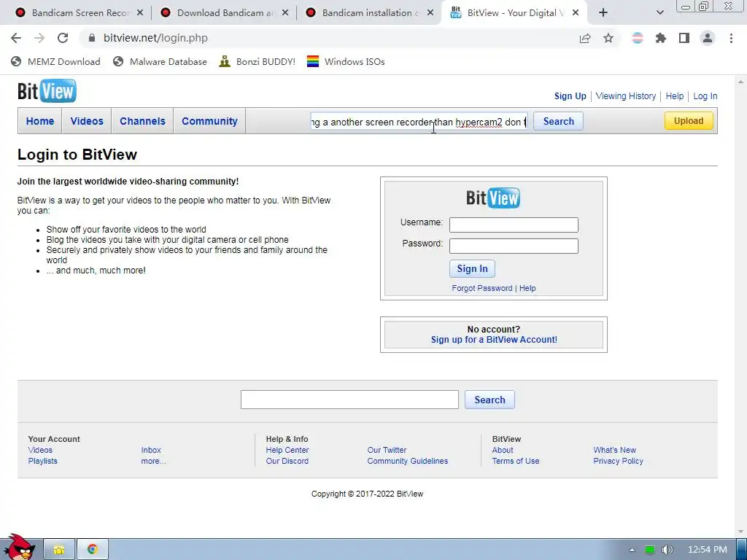Viewport: 747px width, 560px height.
Task: Click the Log In link
Action: tap(705, 96)
